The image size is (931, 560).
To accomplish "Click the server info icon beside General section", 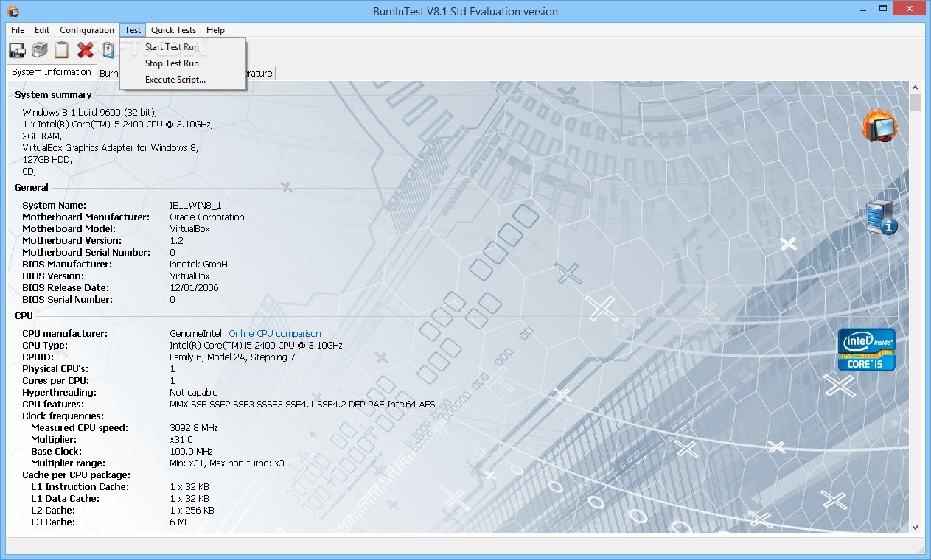I will click(880, 218).
